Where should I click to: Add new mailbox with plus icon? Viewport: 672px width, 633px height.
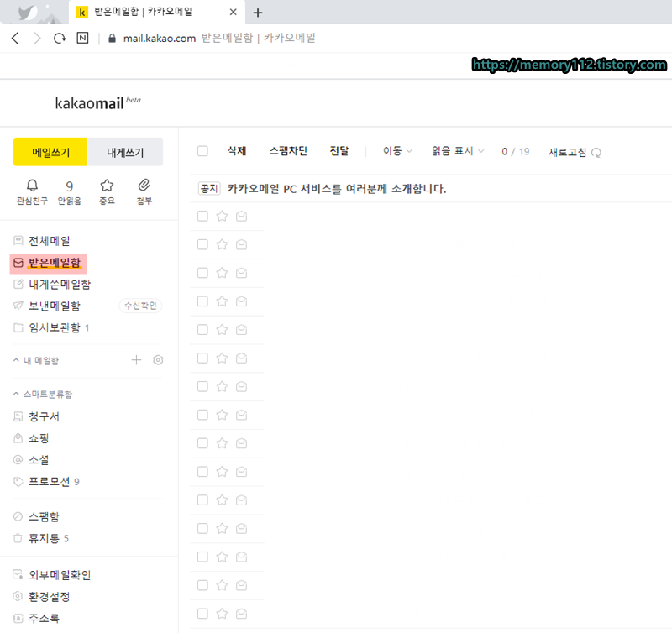click(x=136, y=360)
